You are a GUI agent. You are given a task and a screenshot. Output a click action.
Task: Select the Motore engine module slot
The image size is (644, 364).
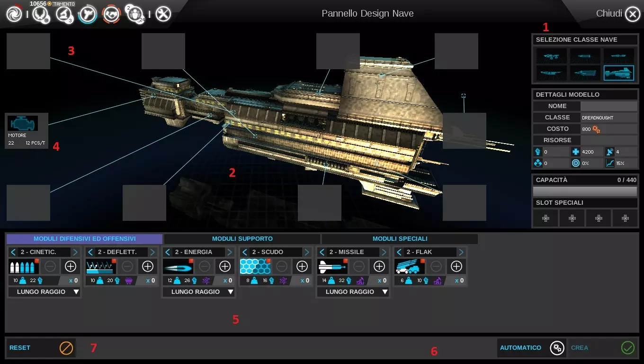tap(27, 130)
